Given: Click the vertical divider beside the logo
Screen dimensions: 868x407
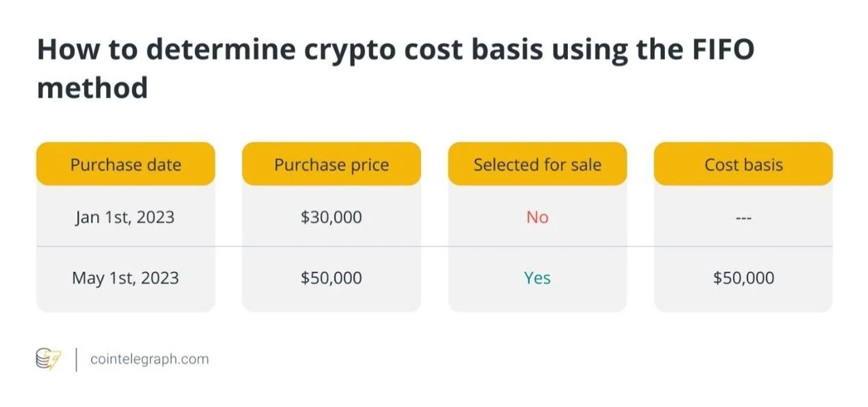Looking at the screenshot, I should tap(76, 359).
